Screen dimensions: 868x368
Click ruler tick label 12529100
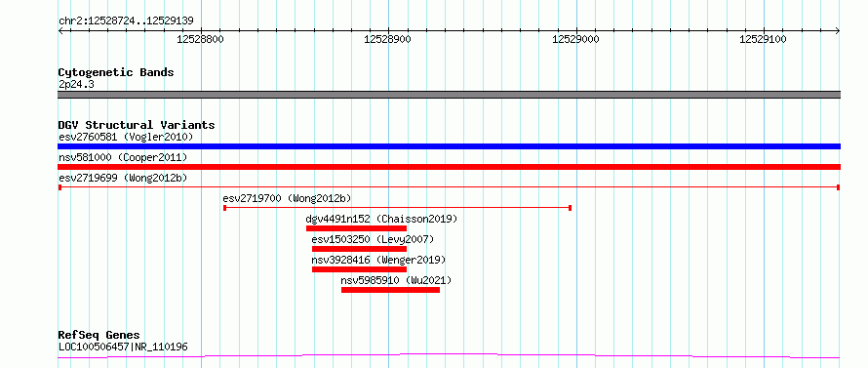tap(764, 39)
